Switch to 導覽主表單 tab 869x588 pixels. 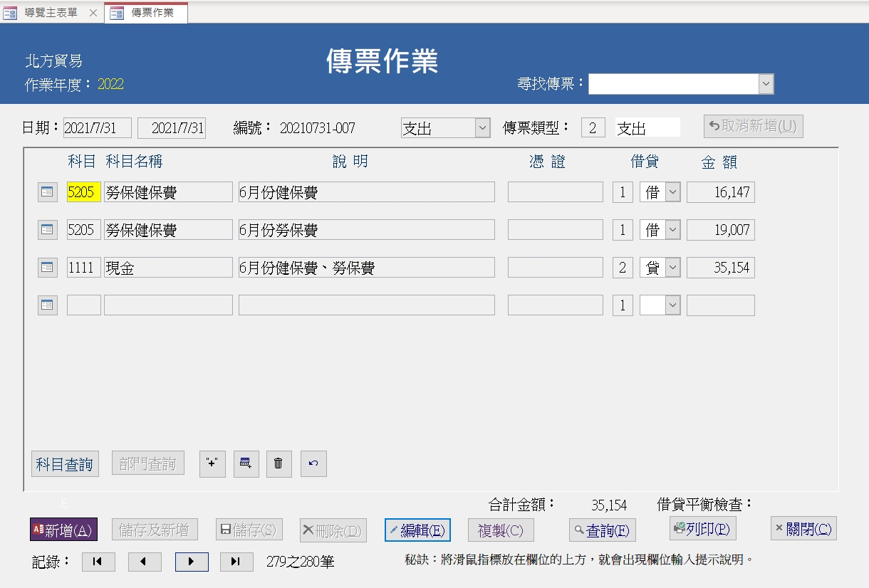[51, 13]
